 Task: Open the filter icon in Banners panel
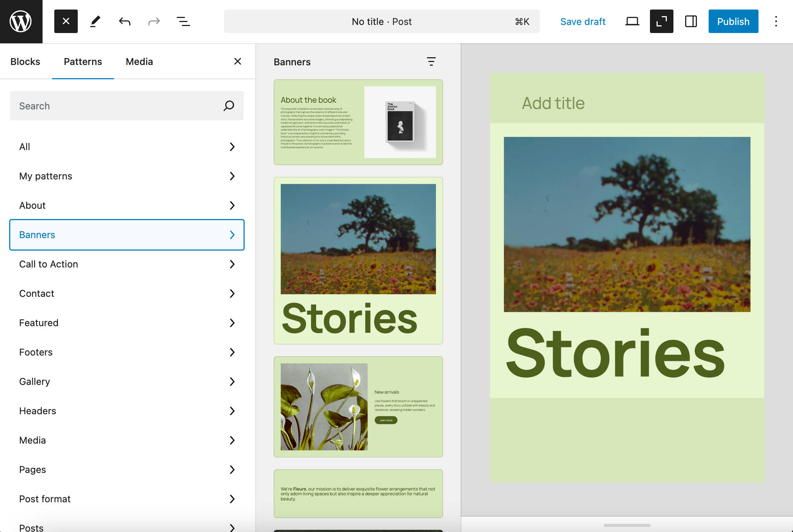(x=431, y=62)
